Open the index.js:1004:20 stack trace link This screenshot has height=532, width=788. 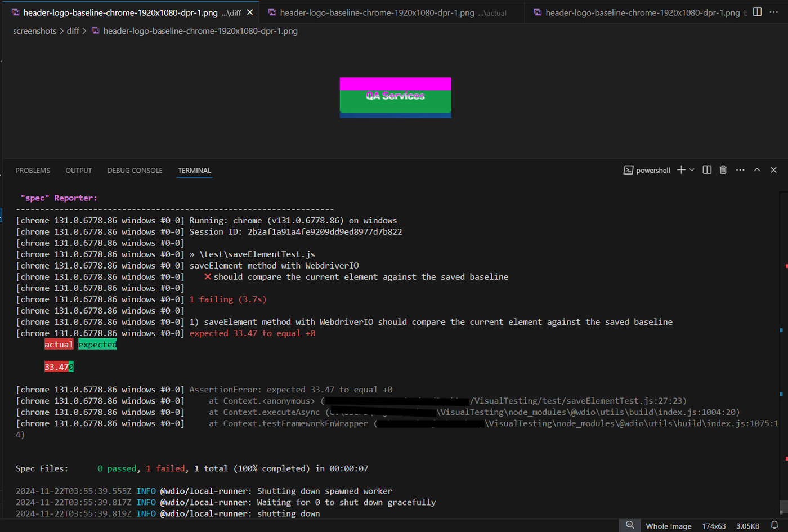[588, 412]
